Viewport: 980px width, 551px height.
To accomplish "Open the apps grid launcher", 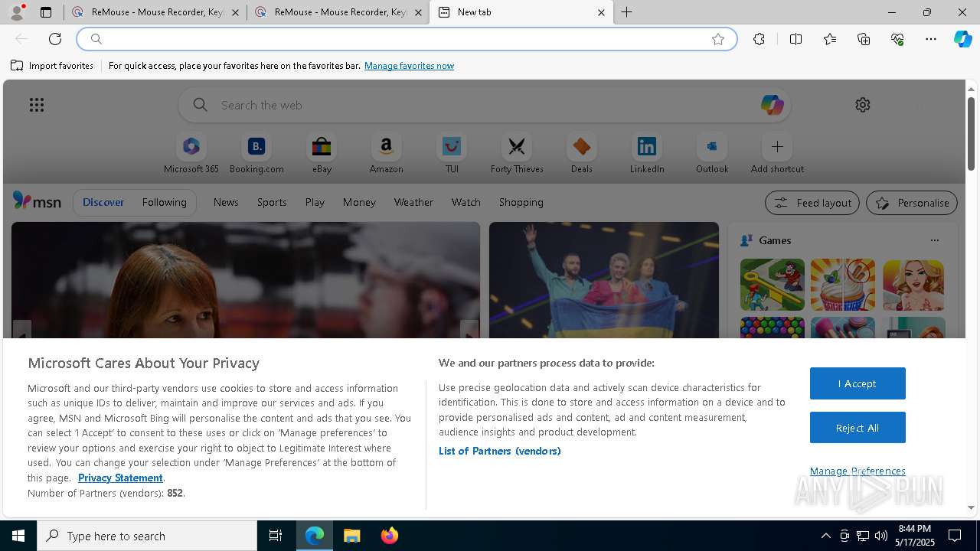I will pyautogui.click(x=37, y=105).
